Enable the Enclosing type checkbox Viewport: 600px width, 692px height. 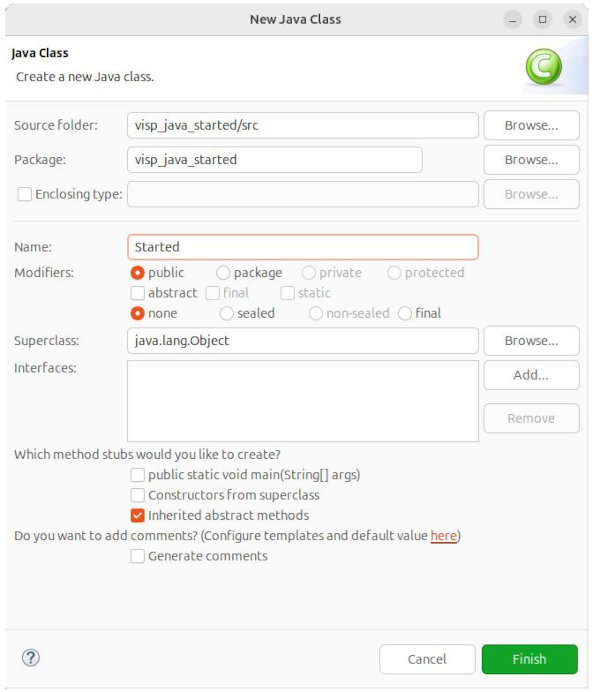click(24, 194)
